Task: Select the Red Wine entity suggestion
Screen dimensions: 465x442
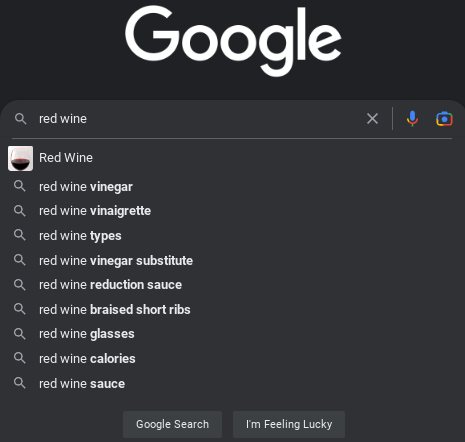Action: pos(232,158)
